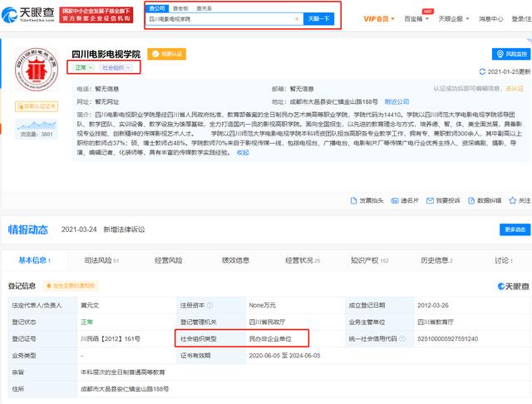
Task: Click the 去认证 link
Action: (x=515, y=89)
